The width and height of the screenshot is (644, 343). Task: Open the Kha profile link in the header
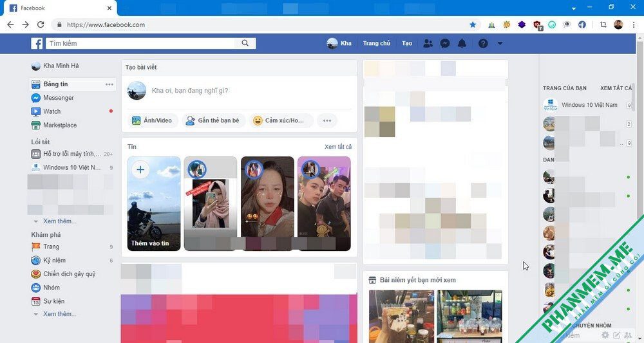click(x=339, y=43)
